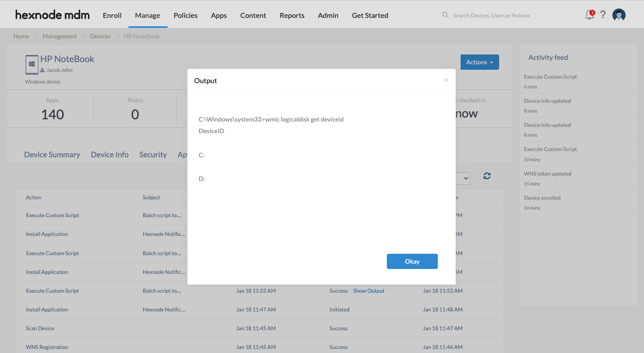Click the Activity feed heading

click(x=548, y=57)
